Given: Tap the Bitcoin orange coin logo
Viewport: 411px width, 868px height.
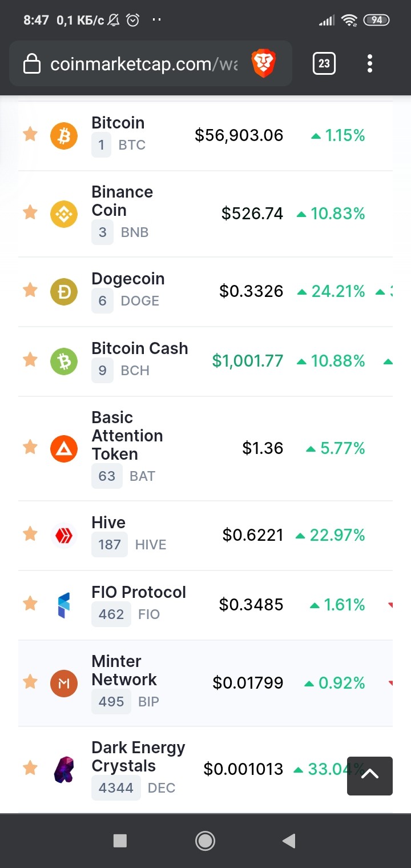Looking at the screenshot, I should click(64, 136).
